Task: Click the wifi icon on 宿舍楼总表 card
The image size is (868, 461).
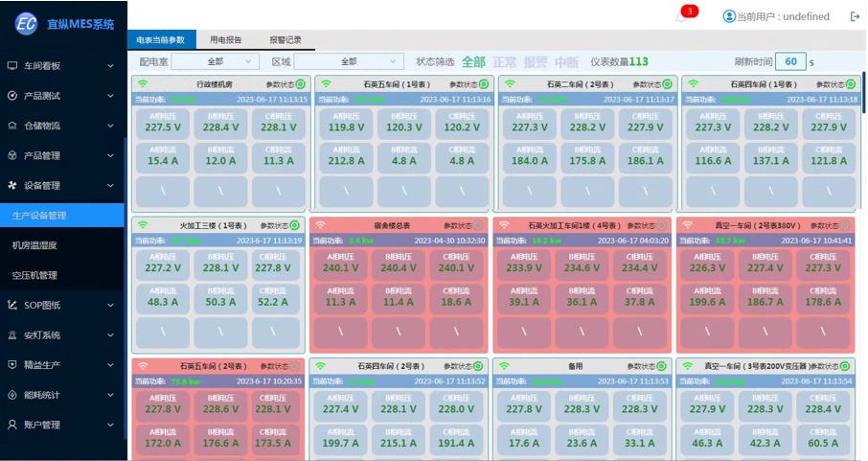Action: point(324,225)
